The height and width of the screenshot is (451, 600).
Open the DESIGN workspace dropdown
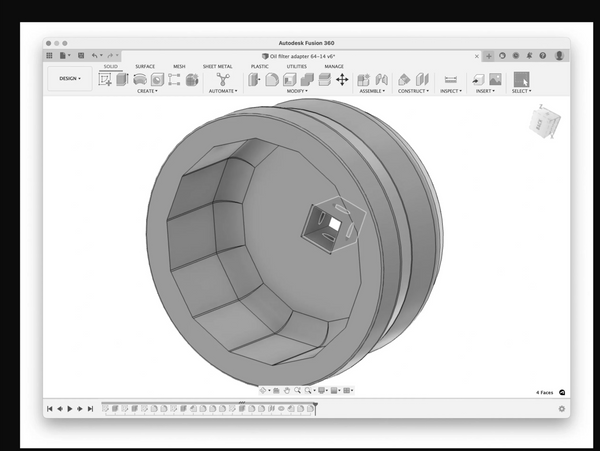tap(70, 78)
